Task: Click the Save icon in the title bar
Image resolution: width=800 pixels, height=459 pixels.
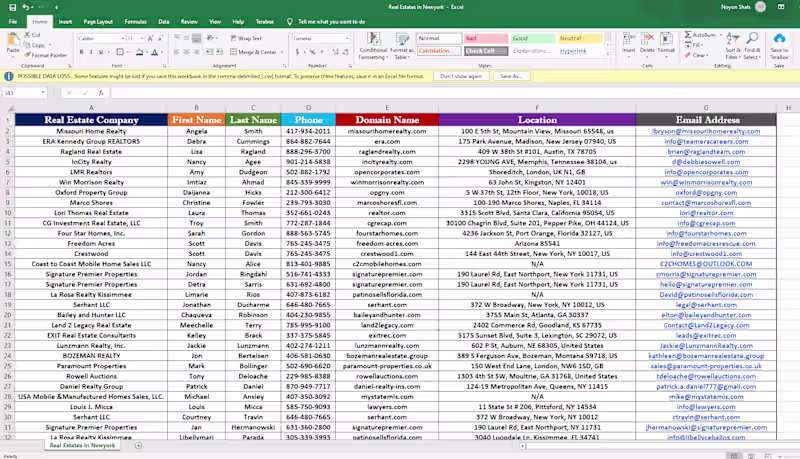Action: (x=13, y=7)
